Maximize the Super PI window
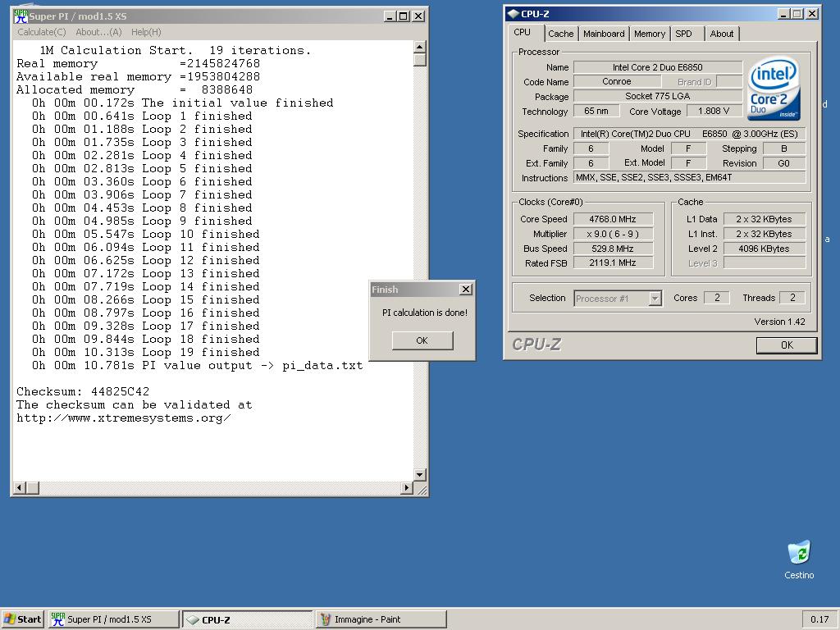 [x=404, y=16]
